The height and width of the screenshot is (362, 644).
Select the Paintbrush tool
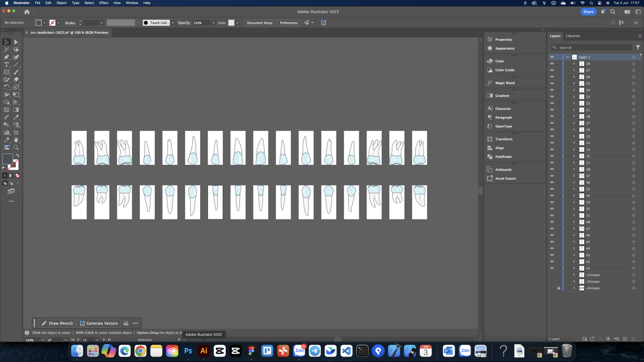click(16, 72)
